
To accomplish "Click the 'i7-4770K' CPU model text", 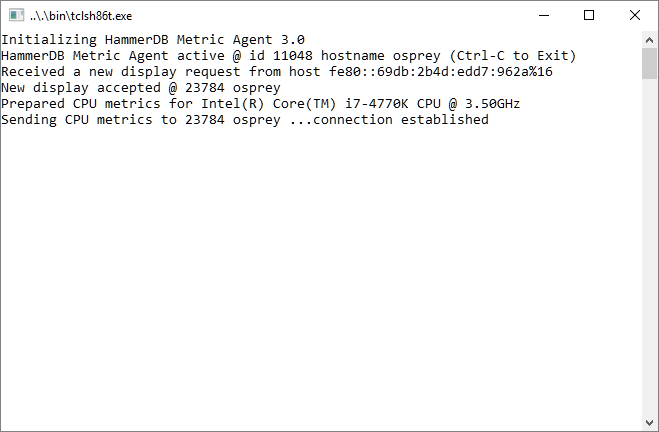I will point(376,103).
